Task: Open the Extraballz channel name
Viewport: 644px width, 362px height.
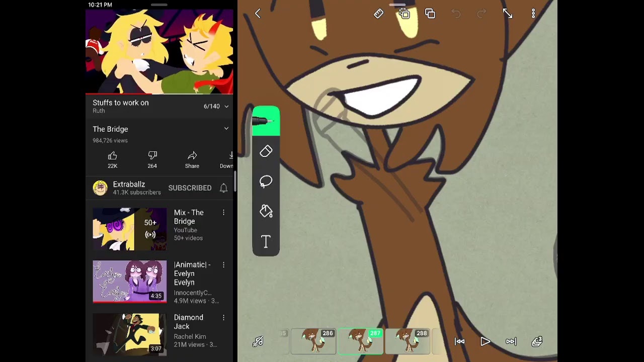Action: click(129, 185)
